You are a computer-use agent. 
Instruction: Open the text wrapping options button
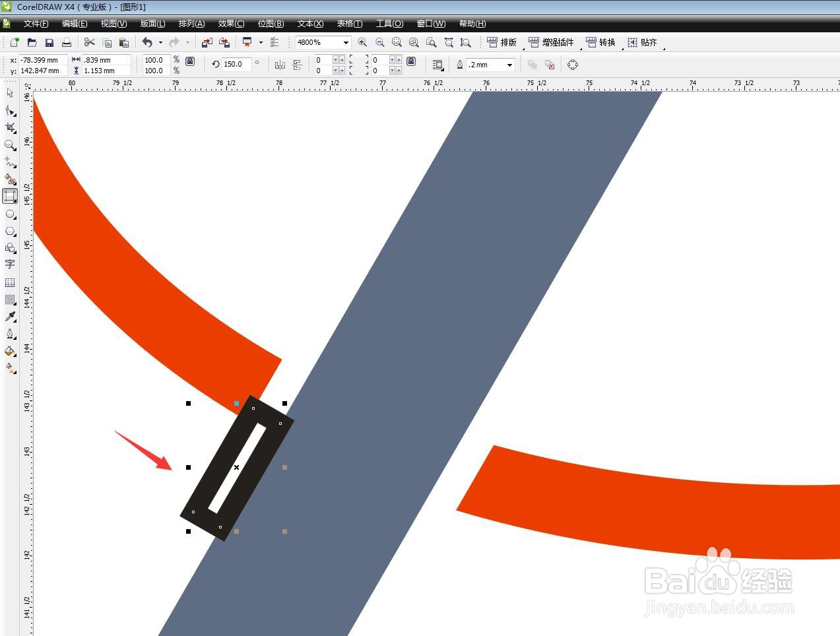click(x=437, y=65)
